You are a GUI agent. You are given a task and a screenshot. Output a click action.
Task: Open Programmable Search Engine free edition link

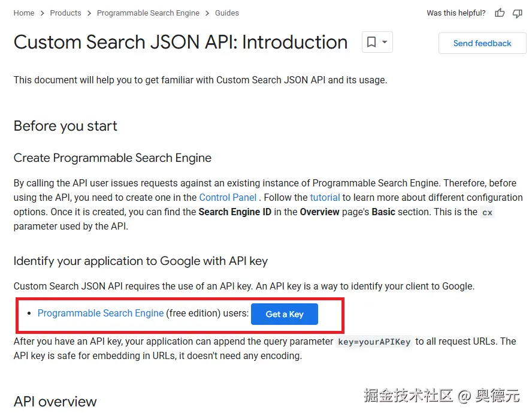tap(101, 313)
